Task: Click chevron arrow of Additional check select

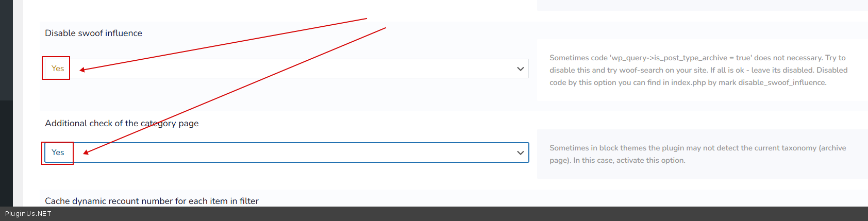Action: point(520,152)
